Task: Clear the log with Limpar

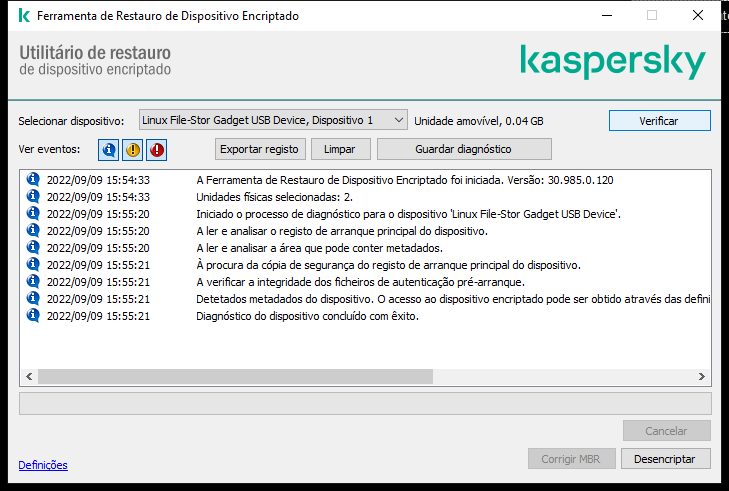Action: [340, 149]
